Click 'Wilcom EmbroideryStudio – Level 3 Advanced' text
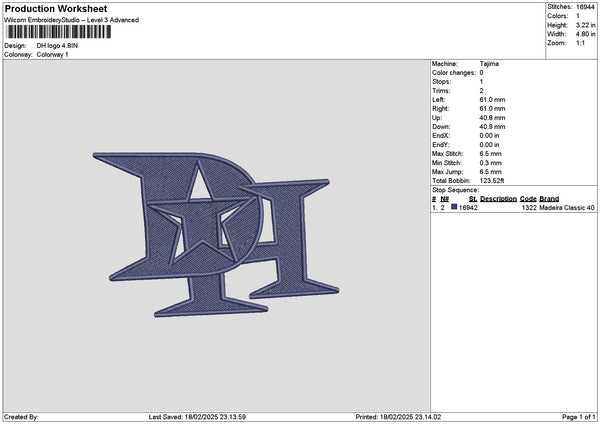The width and height of the screenshot is (600, 424). tap(72, 20)
